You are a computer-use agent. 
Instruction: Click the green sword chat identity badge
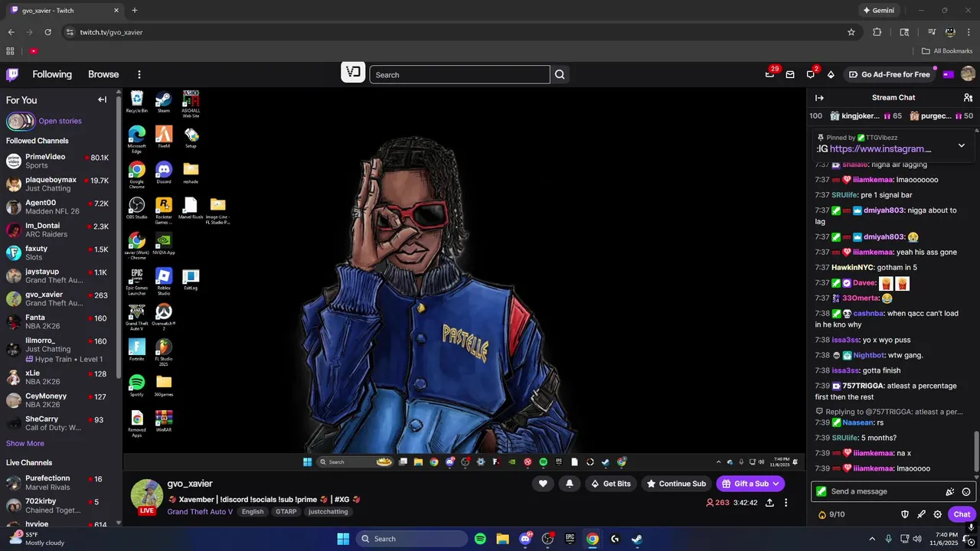point(822,491)
